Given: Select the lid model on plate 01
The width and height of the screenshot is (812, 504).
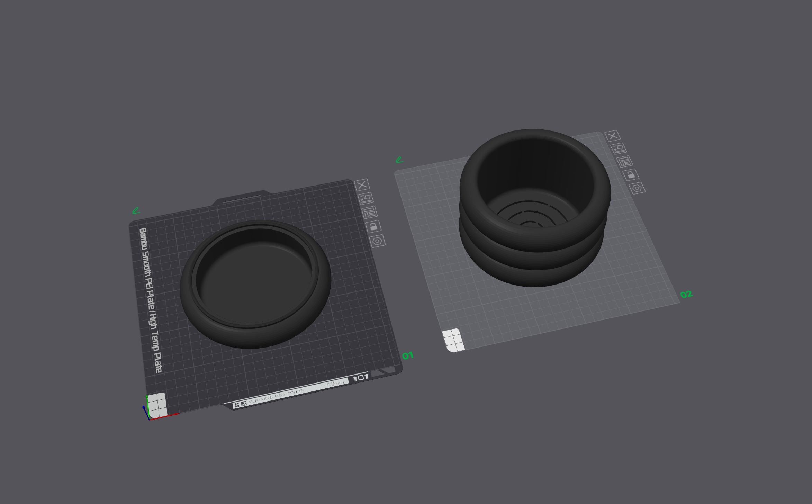Looking at the screenshot, I should pyautogui.click(x=255, y=285).
